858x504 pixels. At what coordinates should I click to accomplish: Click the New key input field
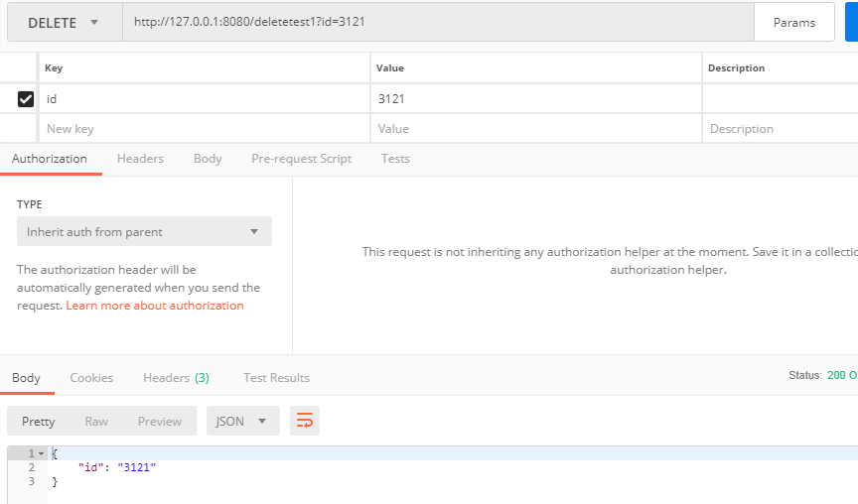point(205,128)
